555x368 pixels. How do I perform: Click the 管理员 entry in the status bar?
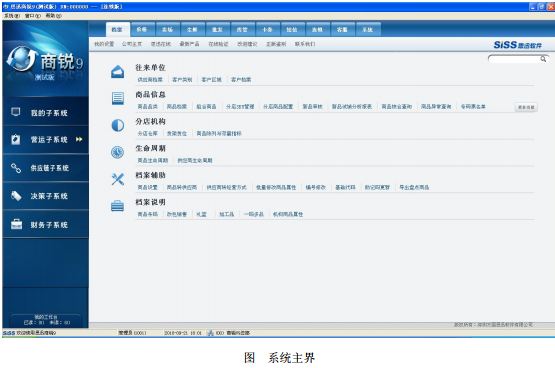[x=132, y=333]
